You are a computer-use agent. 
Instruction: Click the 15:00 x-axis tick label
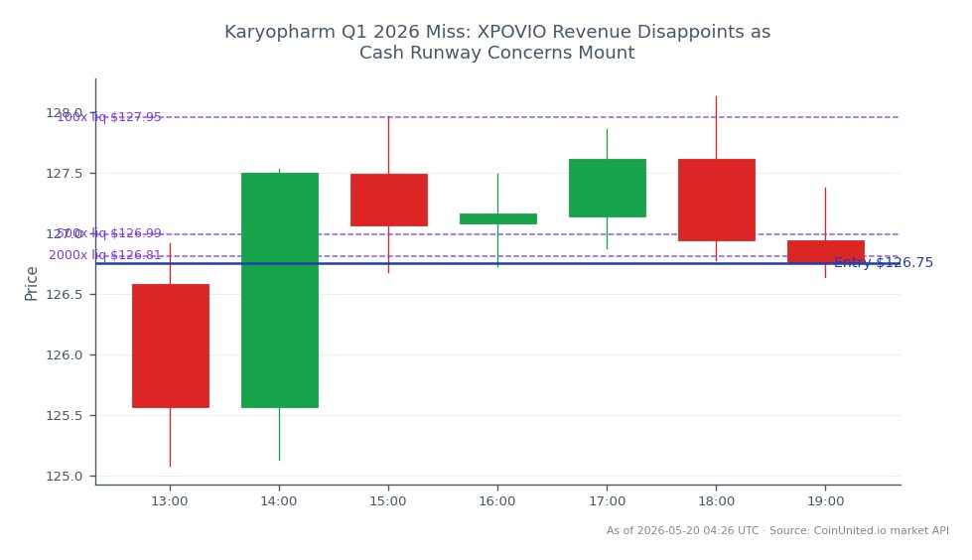tap(388, 501)
